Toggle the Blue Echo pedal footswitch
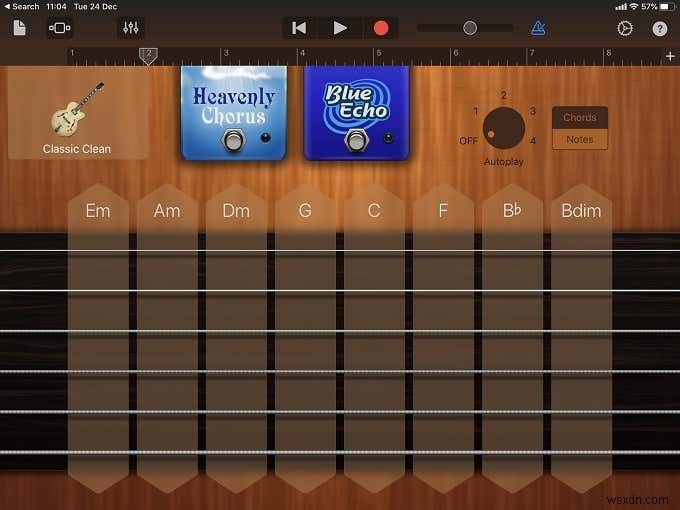This screenshot has height=510, width=680. (x=356, y=140)
